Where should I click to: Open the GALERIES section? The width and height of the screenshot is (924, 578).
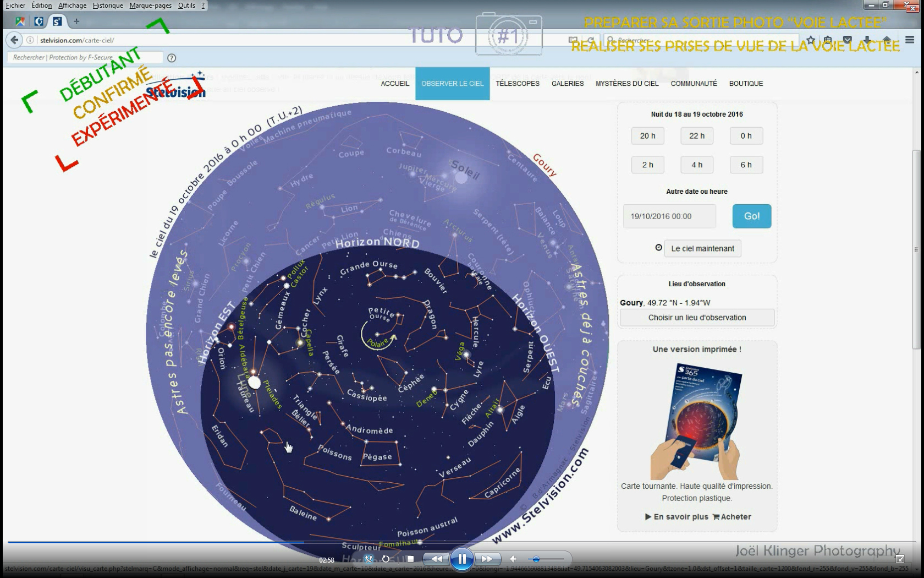[x=568, y=84]
